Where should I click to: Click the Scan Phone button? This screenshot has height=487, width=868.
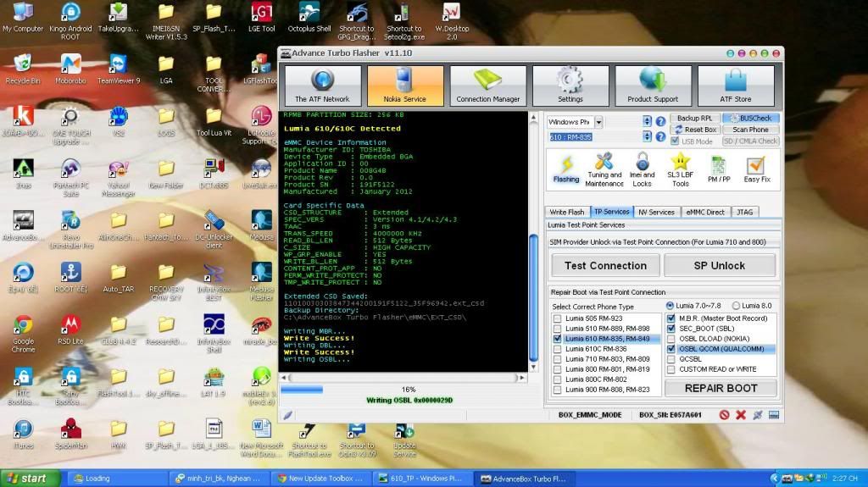coord(751,130)
